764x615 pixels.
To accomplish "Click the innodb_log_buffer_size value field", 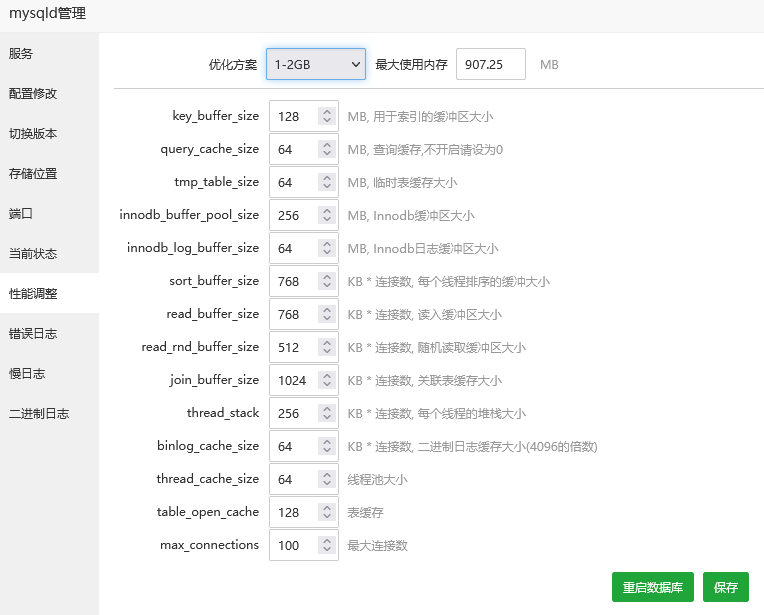I will [304, 248].
